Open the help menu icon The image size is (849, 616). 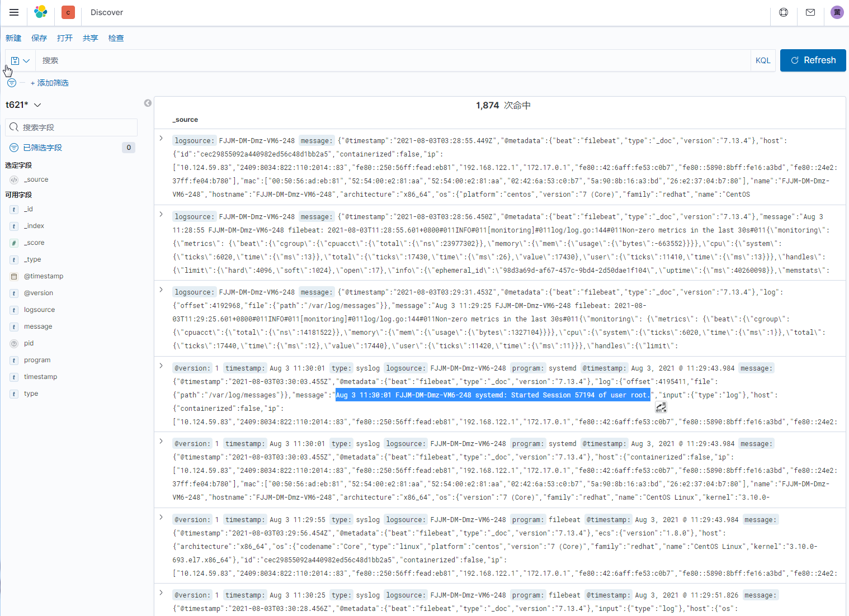(784, 12)
